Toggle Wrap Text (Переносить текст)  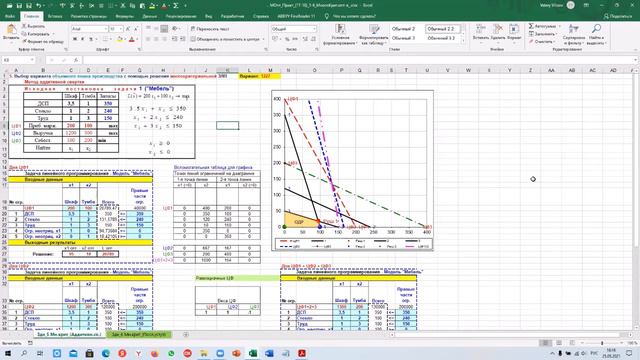[210, 29]
